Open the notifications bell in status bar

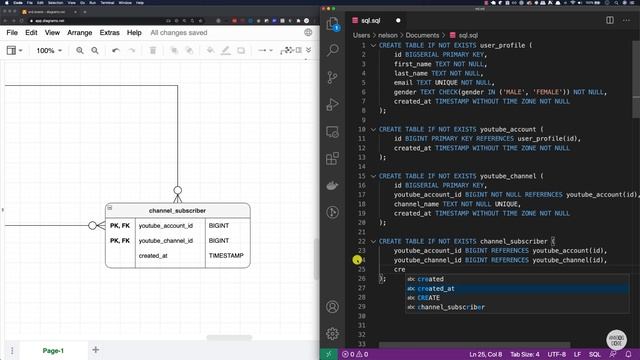(628, 354)
